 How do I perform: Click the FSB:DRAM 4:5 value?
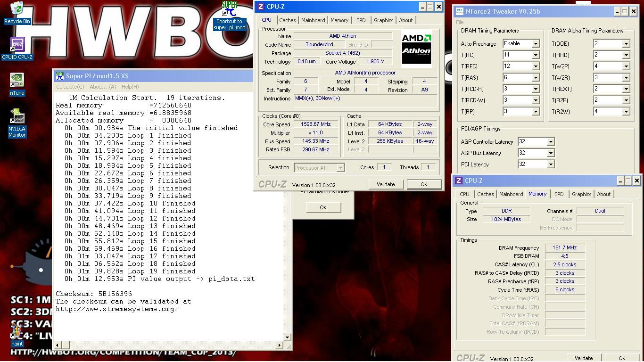click(x=565, y=256)
